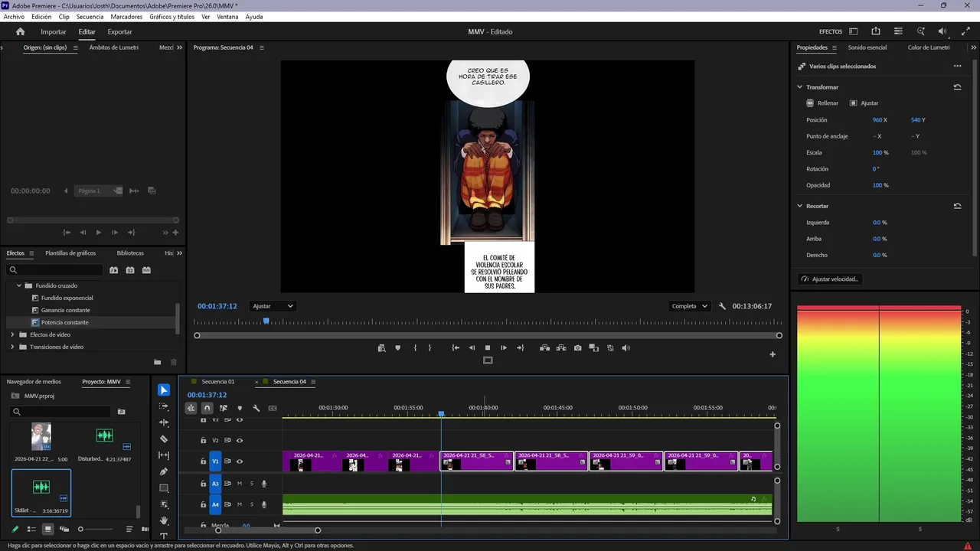Collapse the Transformar section
The width and height of the screenshot is (980, 551).
click(x=800, y=87)
